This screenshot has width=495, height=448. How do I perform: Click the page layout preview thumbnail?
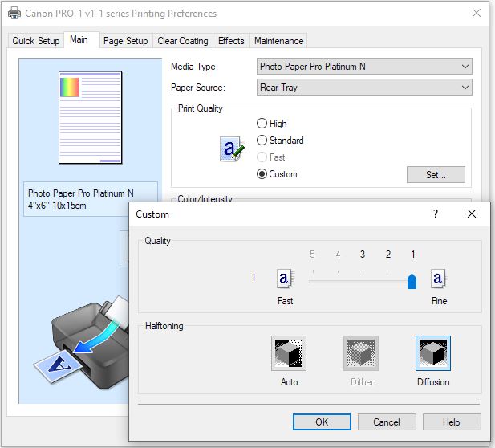[x=80, y=119]
